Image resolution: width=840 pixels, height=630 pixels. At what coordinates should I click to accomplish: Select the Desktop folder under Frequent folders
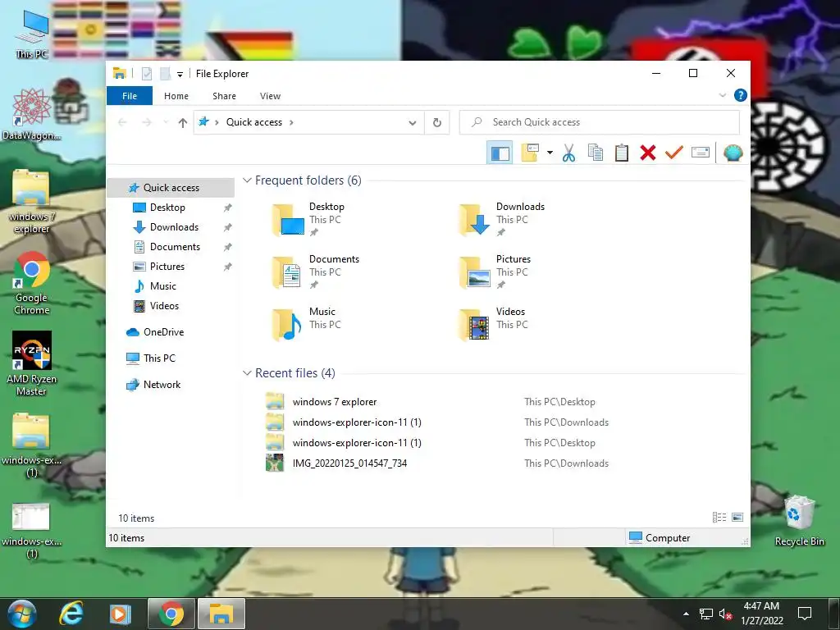[x=310, y=220]
